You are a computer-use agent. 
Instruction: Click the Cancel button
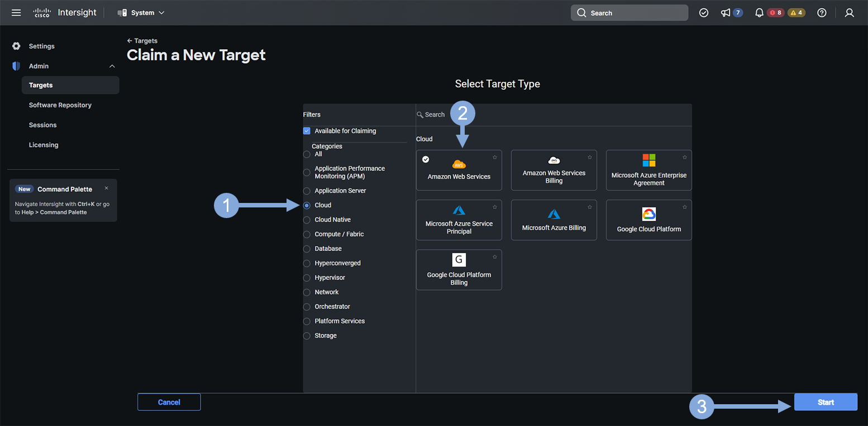pyautogui.click(x=169, y=402)
